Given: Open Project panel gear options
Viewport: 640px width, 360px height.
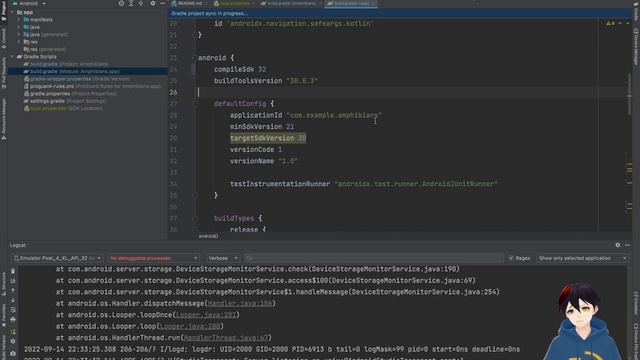Looking at the screenshot, I should [x=153, y=3].
